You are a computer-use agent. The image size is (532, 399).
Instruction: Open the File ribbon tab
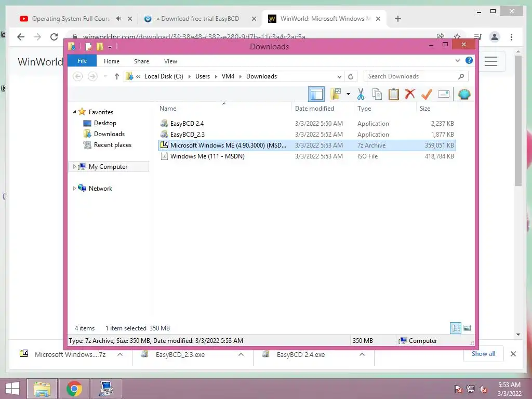(82, 61)
